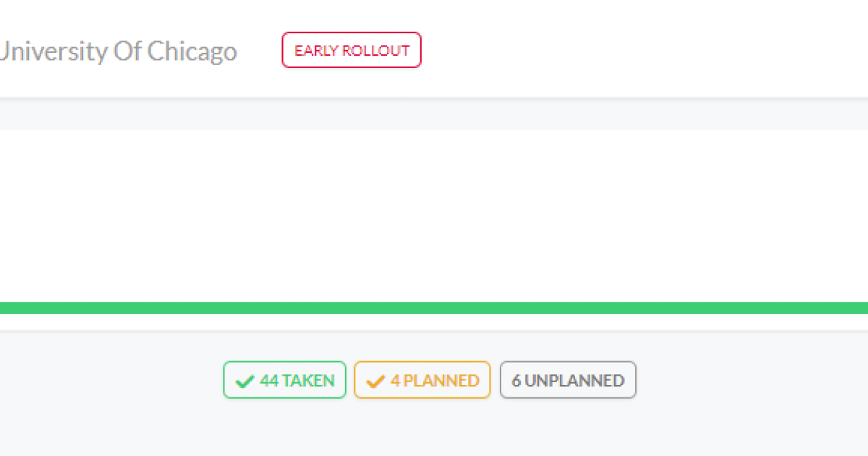Click the green checkmark in the Taken badge
Image resolution: width=868 pixels, height=456 pixels.
244,381
